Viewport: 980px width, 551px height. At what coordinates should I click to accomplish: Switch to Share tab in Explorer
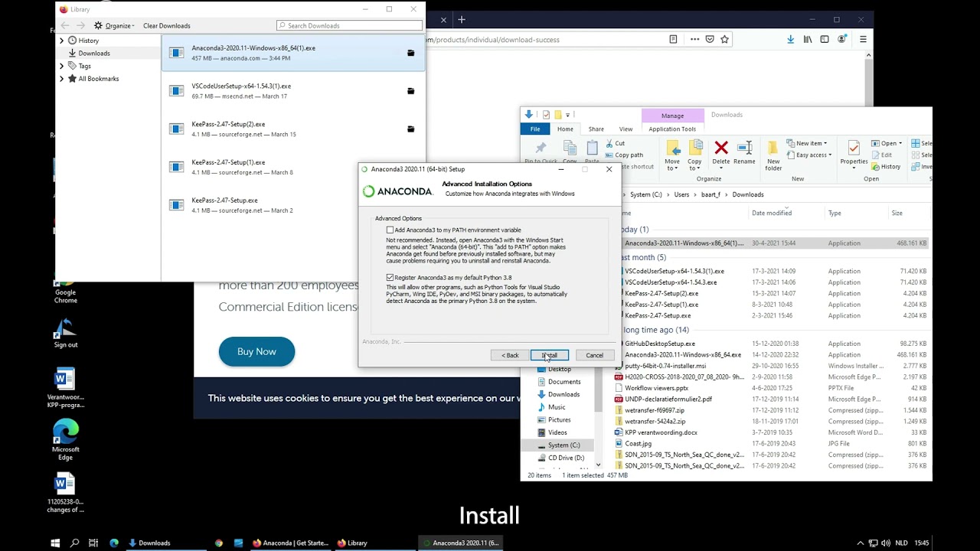(x=596, y=129)
